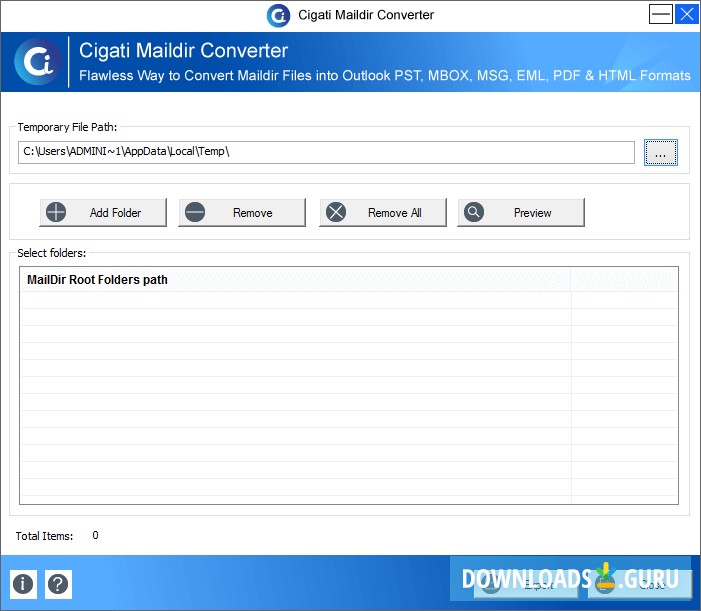
Task: Click the 'Select folders:' label
Action: (51, 253)
